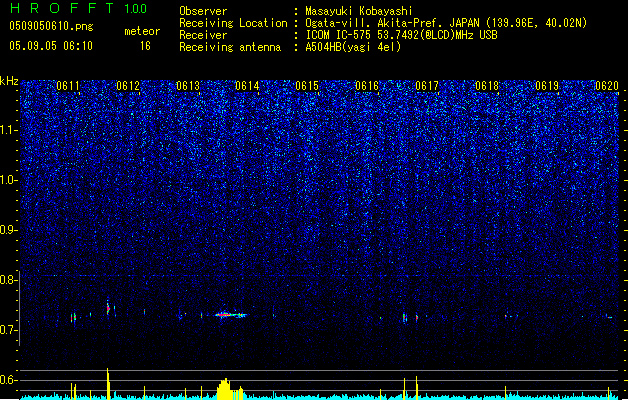The height and width of the screenshot is (400, 629).
Task: Click the 0.7 kHz axis label
Action: click(x=8, y=330)
